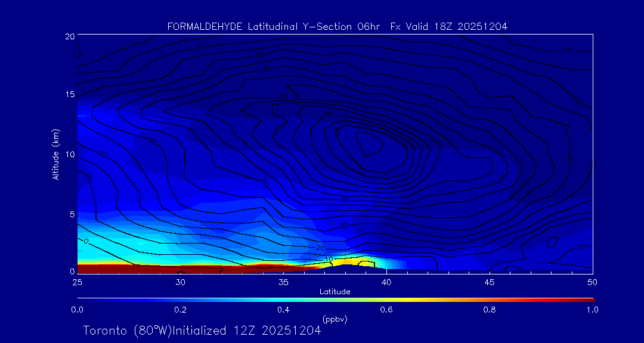Click the latitude axis tick label 35
644x343 pixels.
click(283, 282)
